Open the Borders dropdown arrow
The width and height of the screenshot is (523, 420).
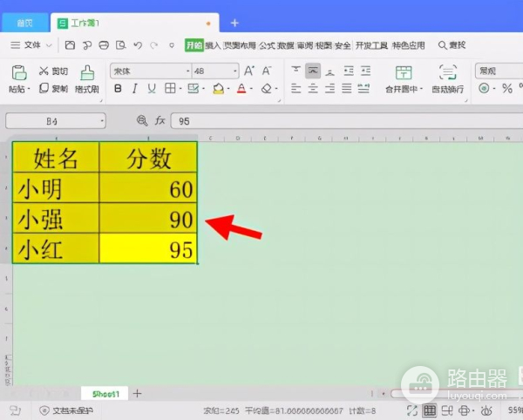click(x=180, y=89)
